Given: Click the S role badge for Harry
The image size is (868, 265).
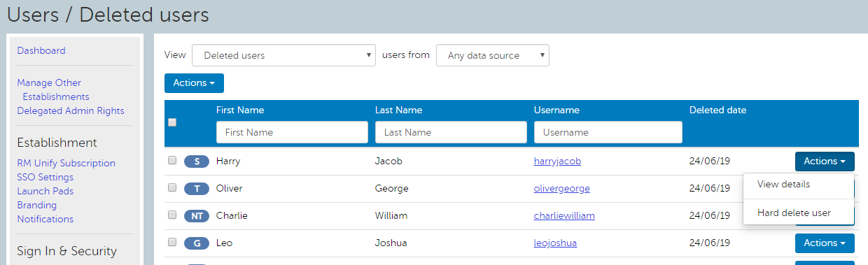Looking at the screenshot, I should pos(197,162).
